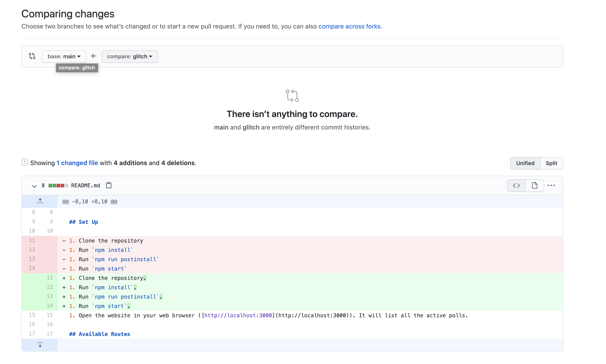Click the changed files icon beside Showing
Image resolution: width=606 pixels, height=364 pixels.
point(25,162)
